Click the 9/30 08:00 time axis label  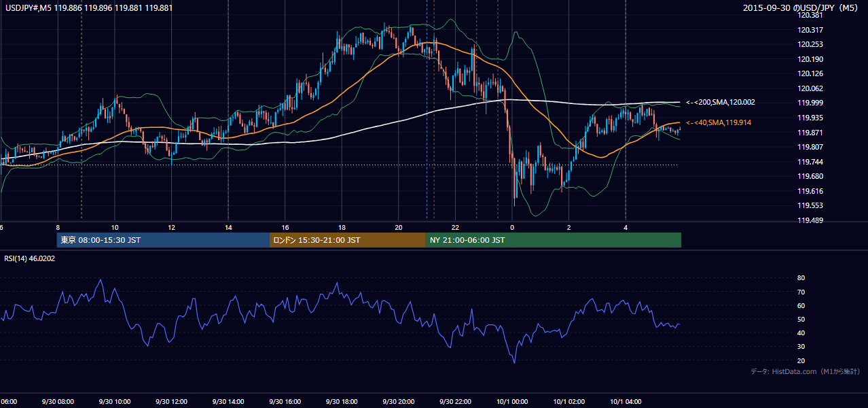tap(57, 402)
